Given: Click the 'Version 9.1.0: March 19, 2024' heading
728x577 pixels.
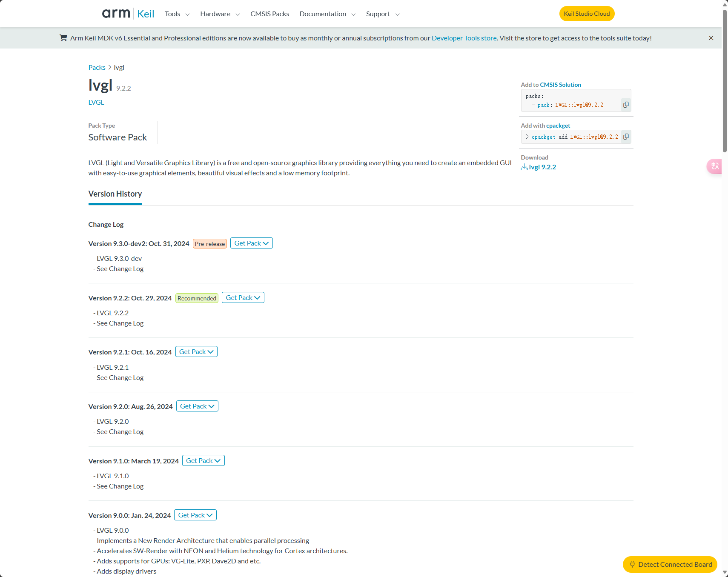Looking at the screenshot, I should (133, 461).
